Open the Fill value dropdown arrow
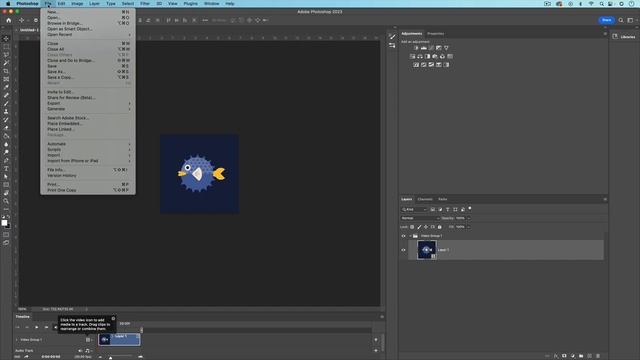 tap(469, 227)
